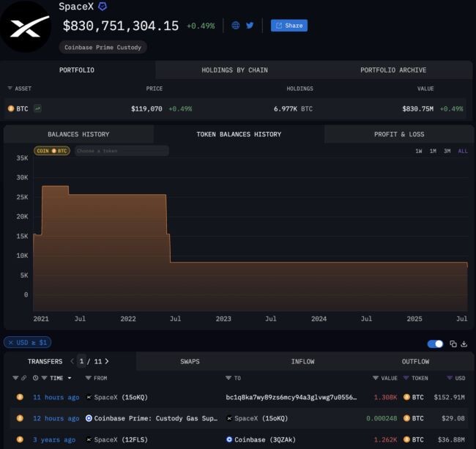Filter by the To column header
476x449 pixels.
pos(233,378)
